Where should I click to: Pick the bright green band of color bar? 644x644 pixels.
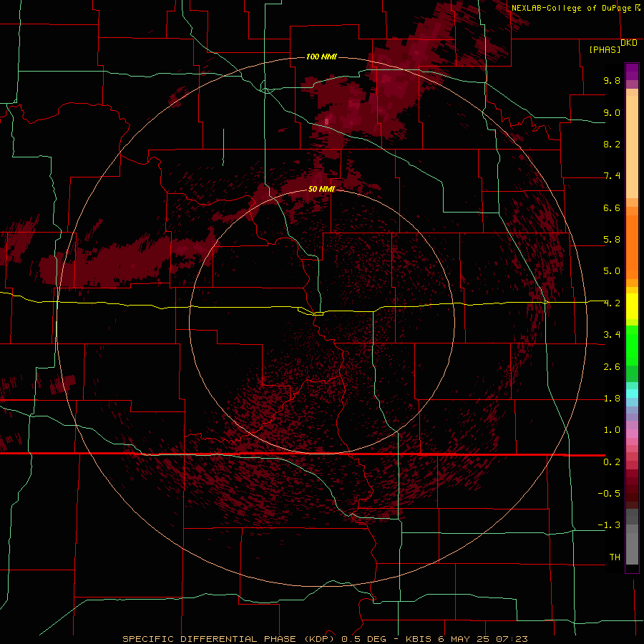click(x=632, y=345)
